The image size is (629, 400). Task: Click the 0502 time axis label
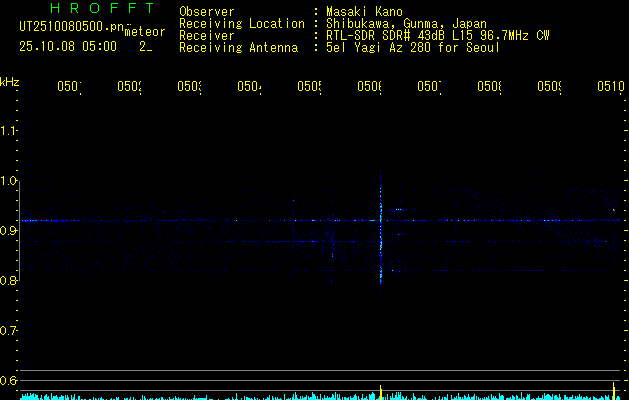129,86
